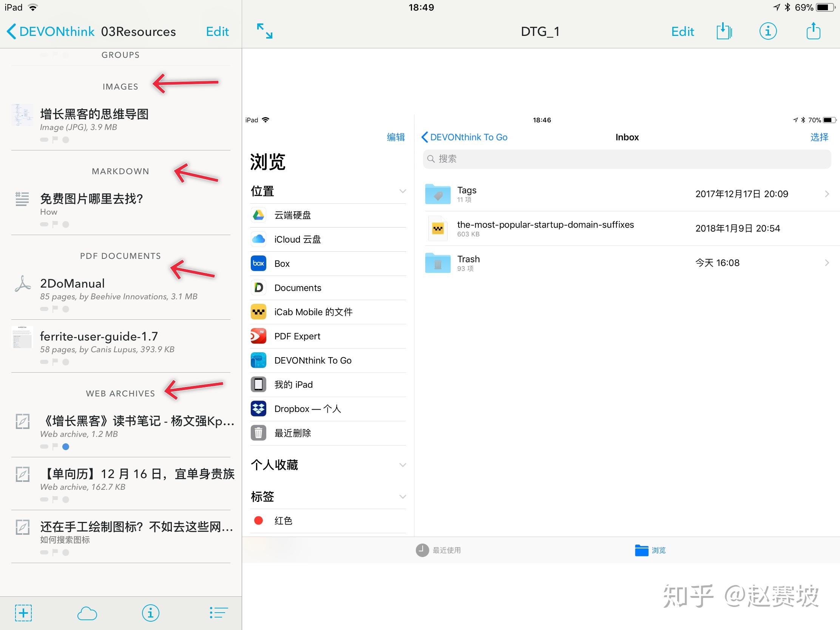Open the share sheet icon
Viewport: 840px width, 630px height.
click(x=813, y=30)
